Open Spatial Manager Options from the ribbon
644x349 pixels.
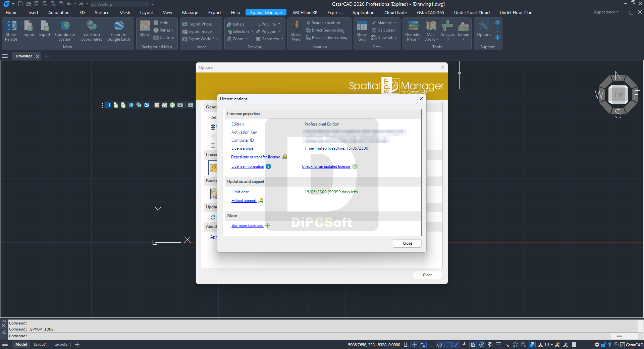tap(484, 29)
